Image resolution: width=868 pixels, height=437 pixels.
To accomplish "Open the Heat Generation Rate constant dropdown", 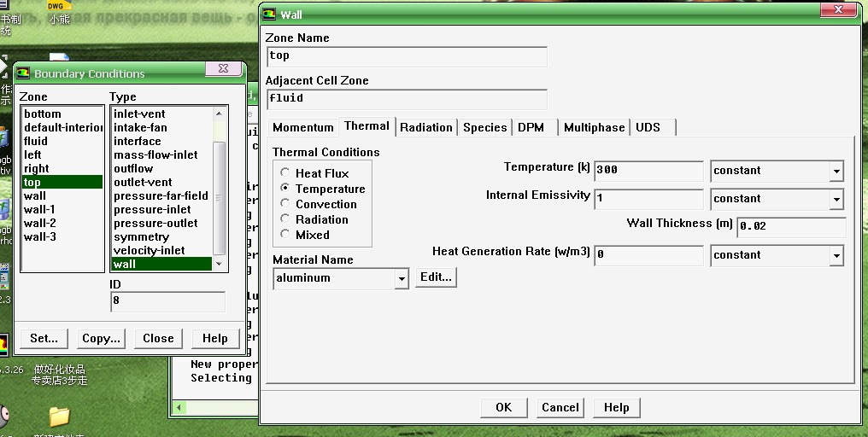I will pyautogui.click(x=836, y=256).
